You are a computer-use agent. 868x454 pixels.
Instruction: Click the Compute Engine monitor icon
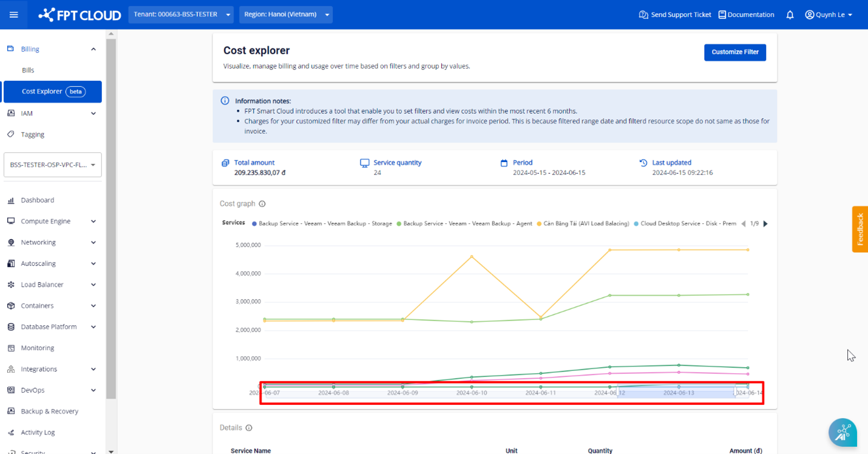tap(10, 221)
